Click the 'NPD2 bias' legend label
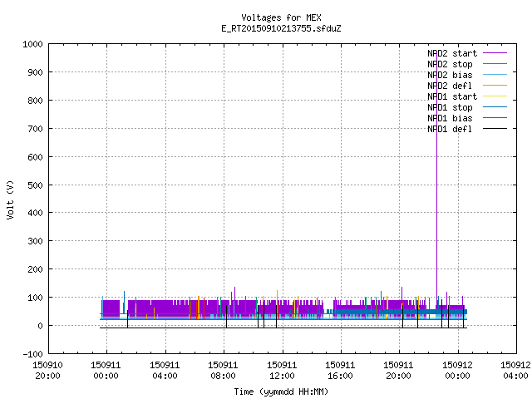Screen dimensions: 532x399 coord(450,75)
